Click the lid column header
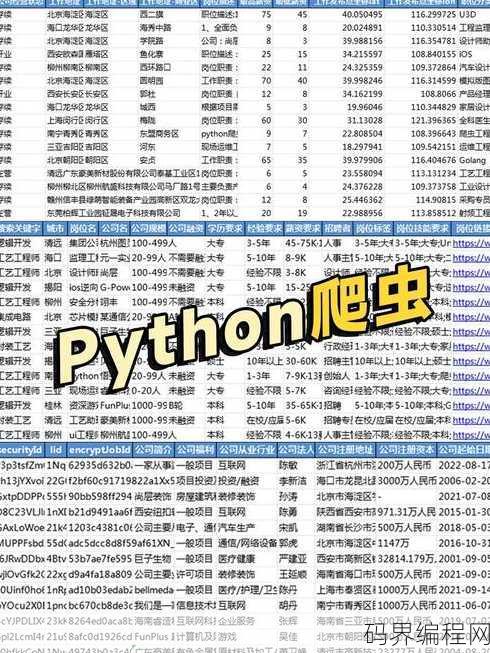 (56, 450)
